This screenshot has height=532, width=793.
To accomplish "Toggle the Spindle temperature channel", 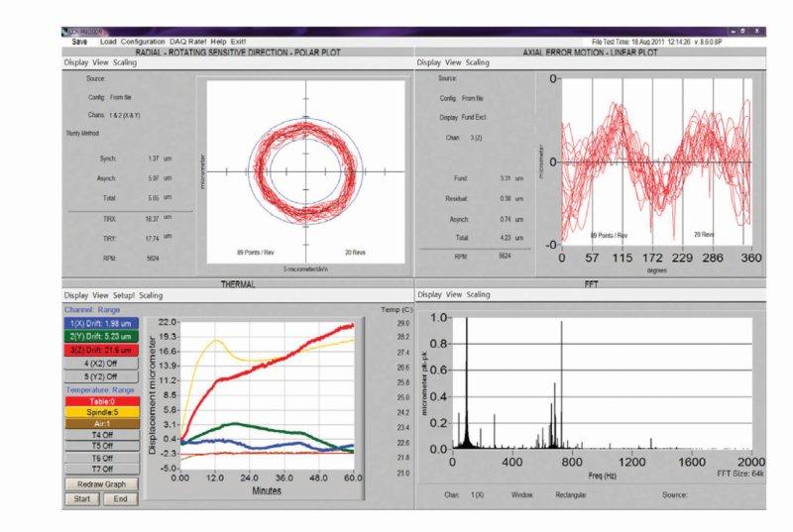I will tap(100, 409).
